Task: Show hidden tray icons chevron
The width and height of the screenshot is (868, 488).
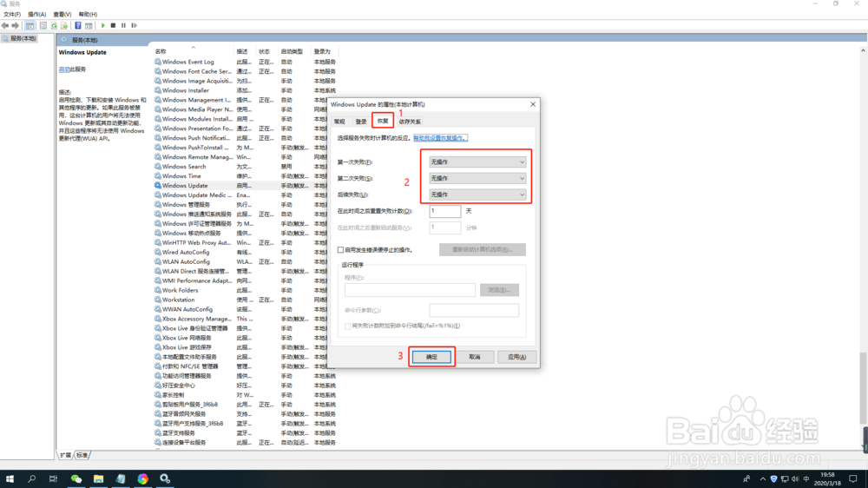Action: 763,478
